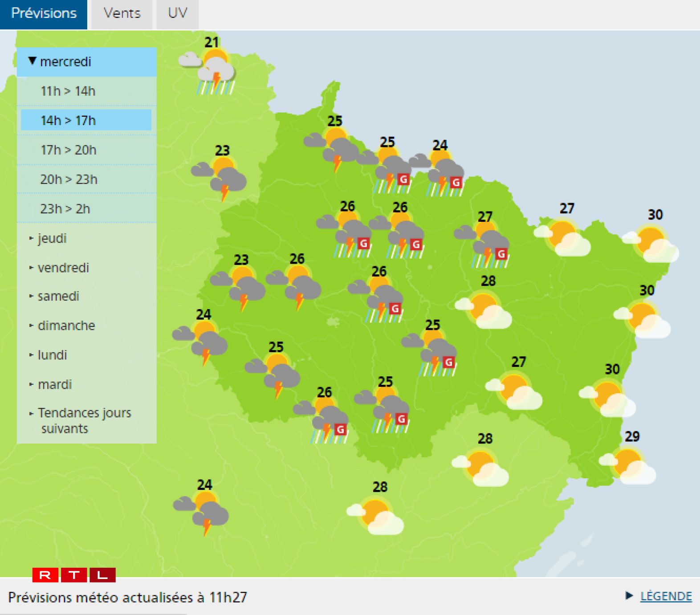This screenshot has width=700, height=615.
Task: Click the triangle arrow next to LÉGENDE
Action: pyautogui.click(x=629, y=595)
